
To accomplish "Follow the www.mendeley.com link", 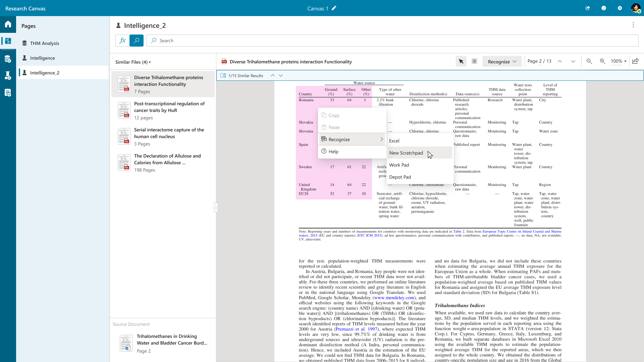I will tap(394, 298).
